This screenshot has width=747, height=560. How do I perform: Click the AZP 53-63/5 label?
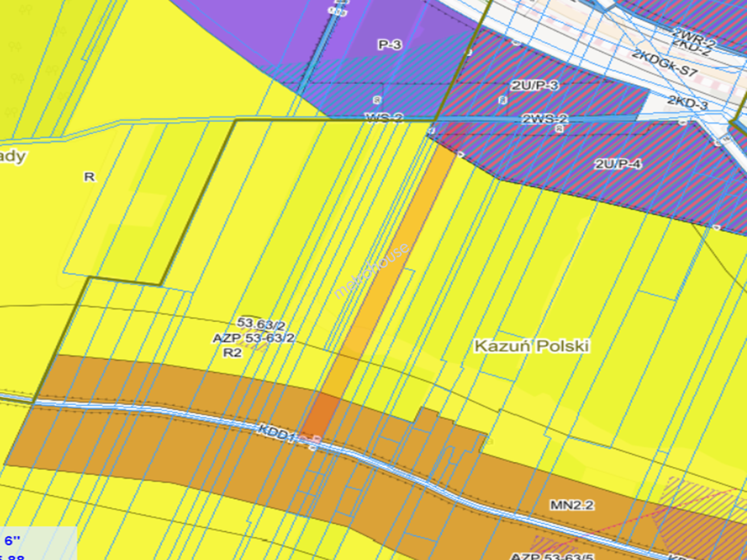[552, 556]
